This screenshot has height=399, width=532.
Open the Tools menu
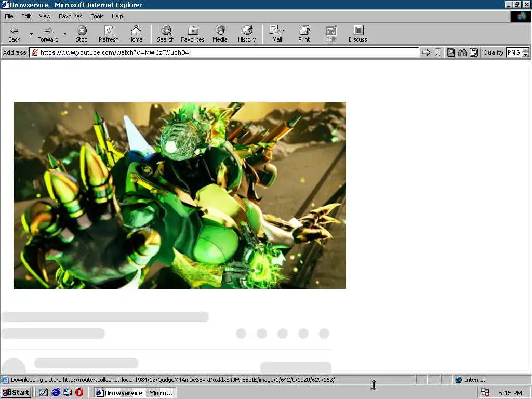(97, 16)
